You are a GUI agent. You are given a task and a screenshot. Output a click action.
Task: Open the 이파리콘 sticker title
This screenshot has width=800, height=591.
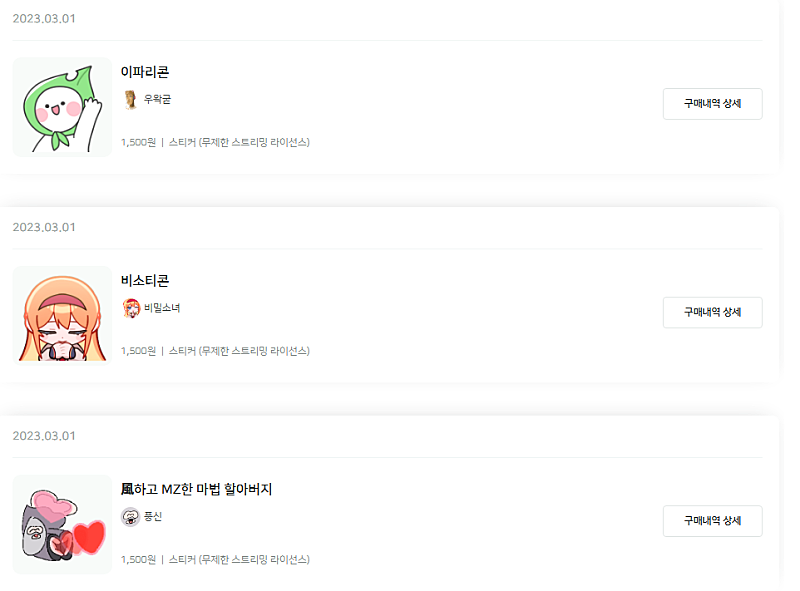(x=145, y=72)
